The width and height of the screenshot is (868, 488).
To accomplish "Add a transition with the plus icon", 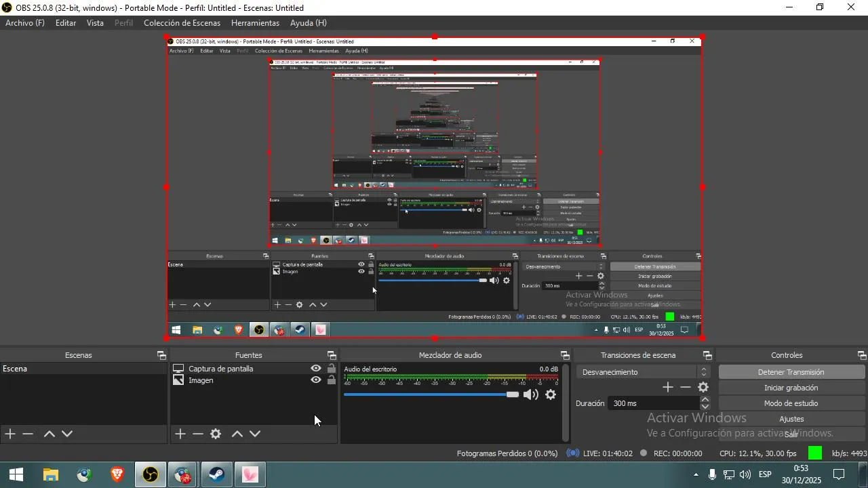I will (x=668, y=387).
